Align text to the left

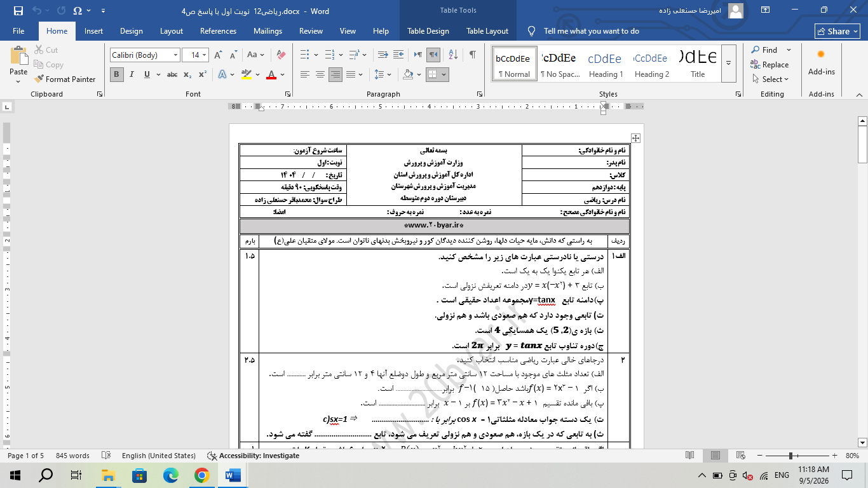[305, 74]
